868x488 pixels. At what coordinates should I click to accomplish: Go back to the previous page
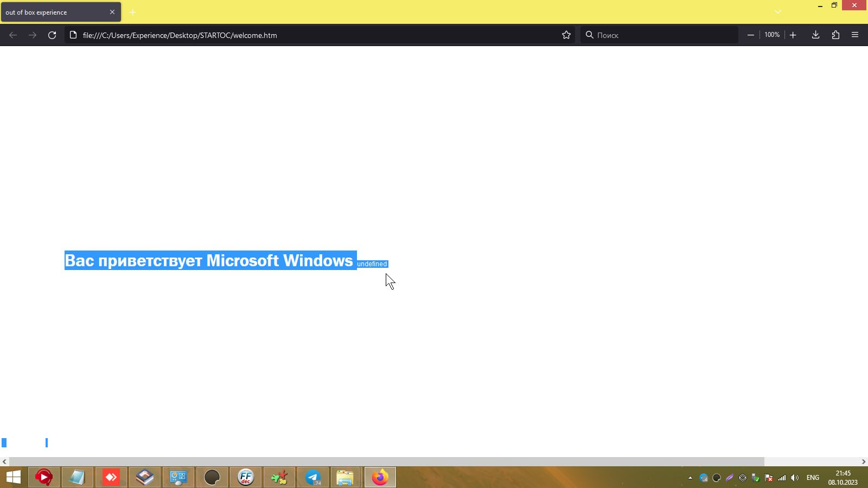pos(13,35)
